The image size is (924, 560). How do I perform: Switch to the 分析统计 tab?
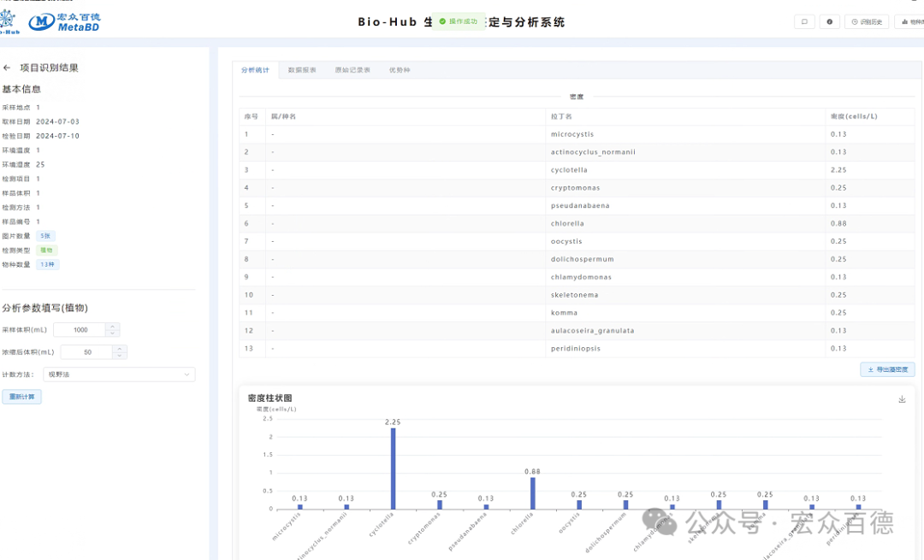tap(255, 70)
